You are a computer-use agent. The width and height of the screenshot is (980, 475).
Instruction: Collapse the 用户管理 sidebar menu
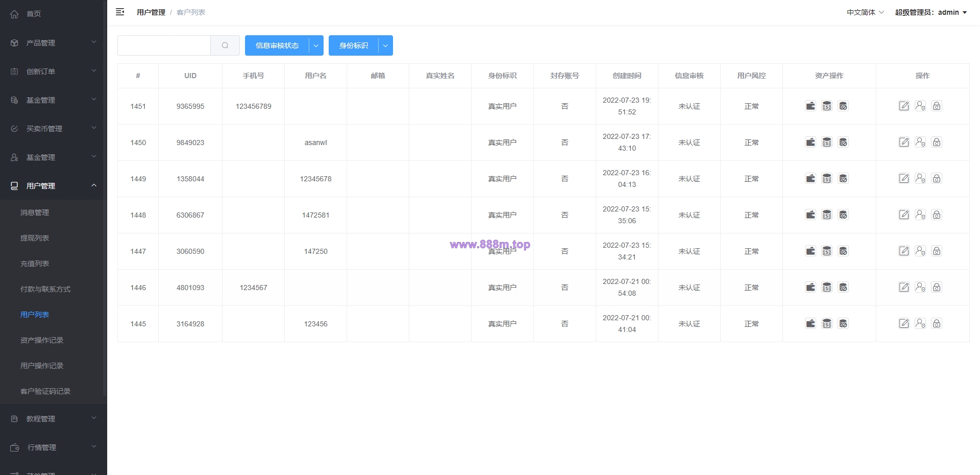coord(54,186)
